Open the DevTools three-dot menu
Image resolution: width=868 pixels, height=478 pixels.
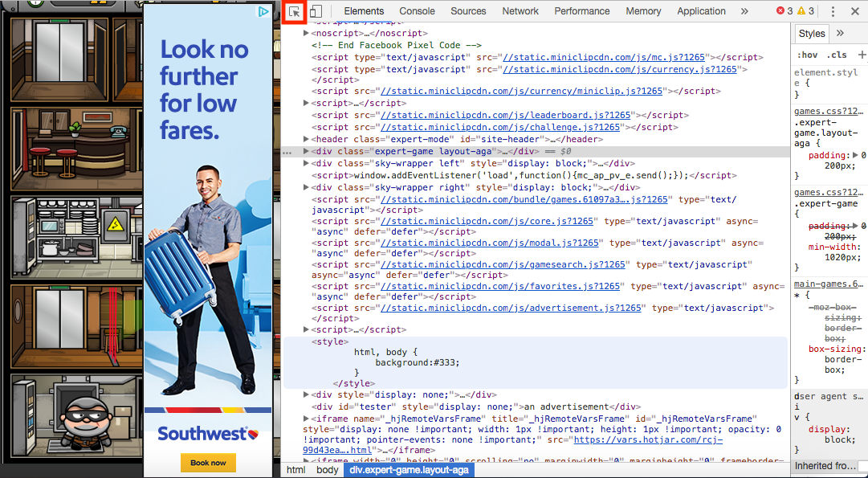833,11
